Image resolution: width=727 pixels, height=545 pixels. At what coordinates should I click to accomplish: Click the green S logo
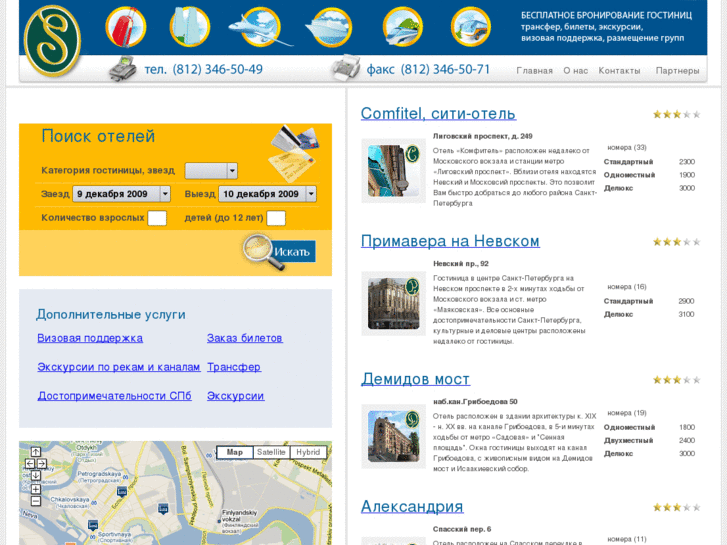[x=52, y=40]
